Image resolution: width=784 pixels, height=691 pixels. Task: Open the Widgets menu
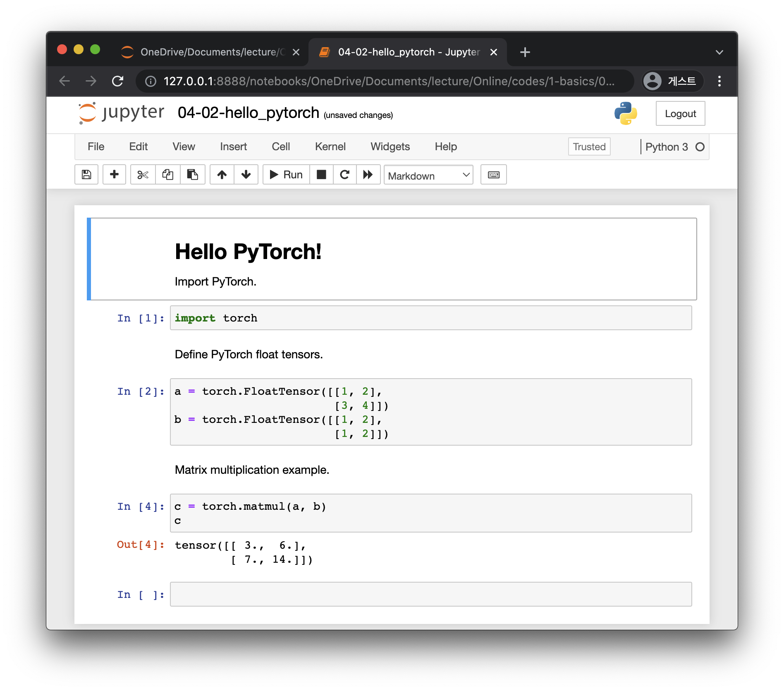[x=390, y=146]
